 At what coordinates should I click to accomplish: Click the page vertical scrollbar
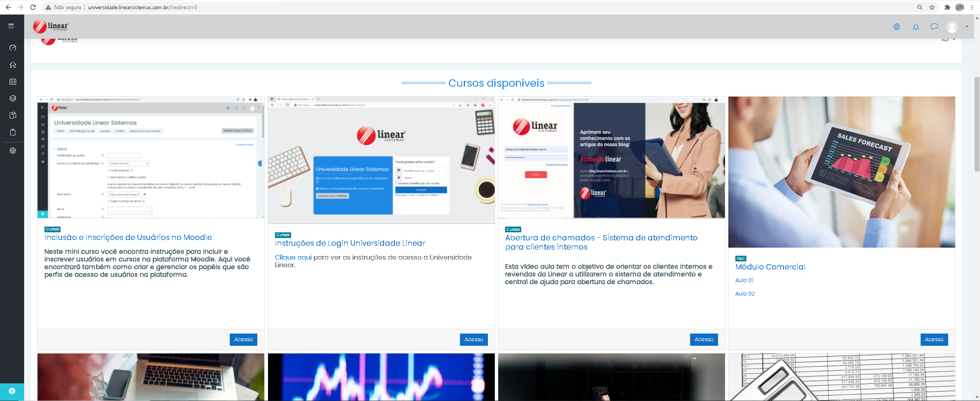pyautogui.click(x=977, y=125)
